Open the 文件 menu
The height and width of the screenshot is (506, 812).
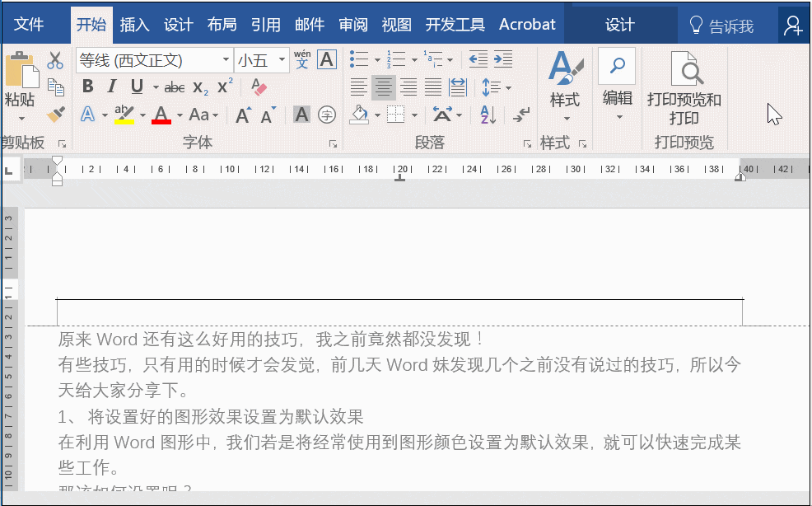[x=29, y=25]
